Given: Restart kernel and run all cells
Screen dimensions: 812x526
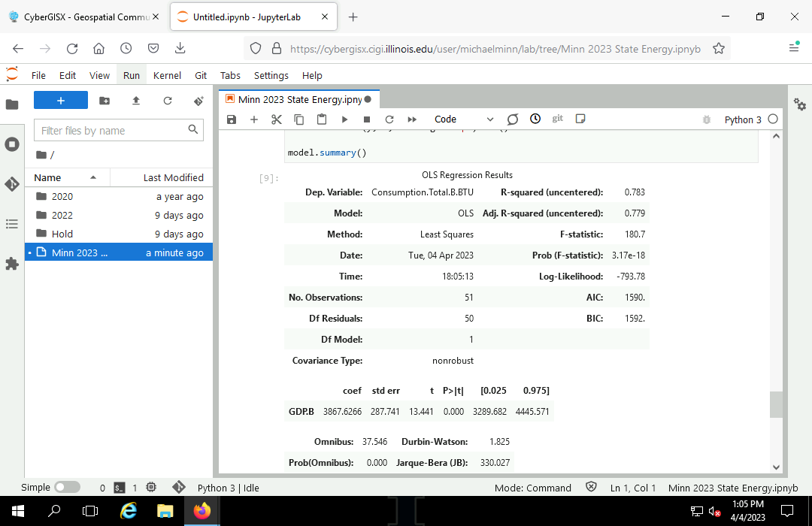Looking at the screenshot, I should 412,119.
